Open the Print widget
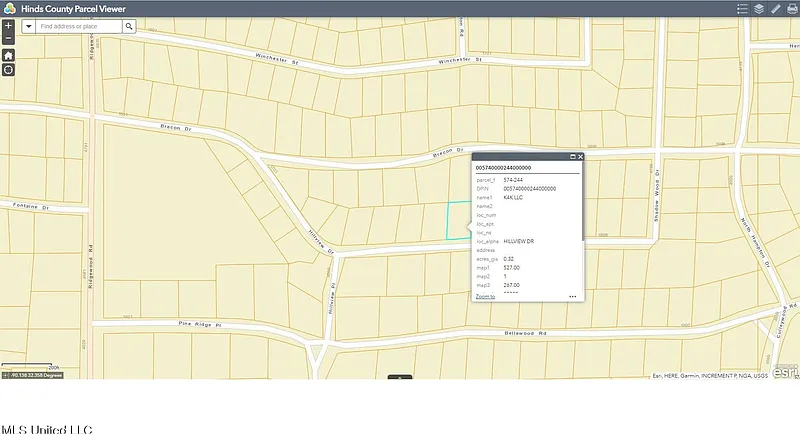The height and width of the screenshot is (434, 800). point(792,8)
